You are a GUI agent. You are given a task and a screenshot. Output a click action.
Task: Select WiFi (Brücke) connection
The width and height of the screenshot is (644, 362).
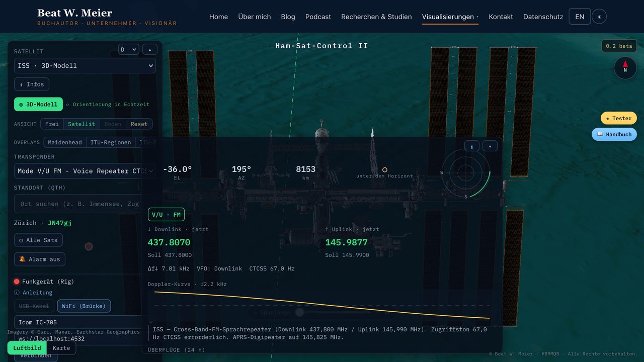point(84,306)
